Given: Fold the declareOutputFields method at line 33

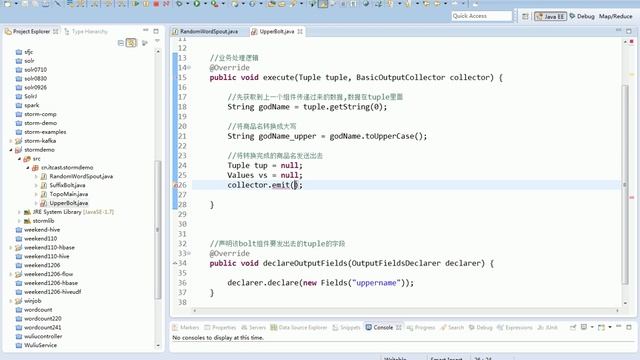Looking at the screenshot, I should (x=189, y=253).
